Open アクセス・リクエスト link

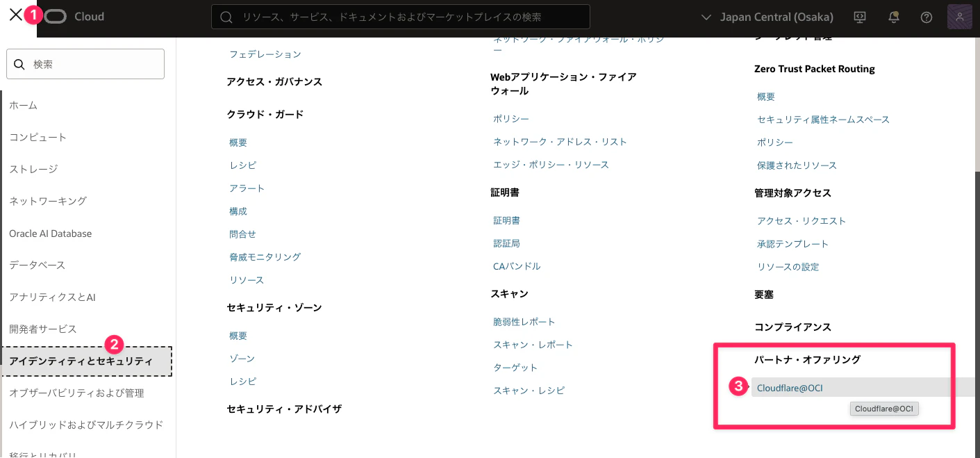coord(802,221)
